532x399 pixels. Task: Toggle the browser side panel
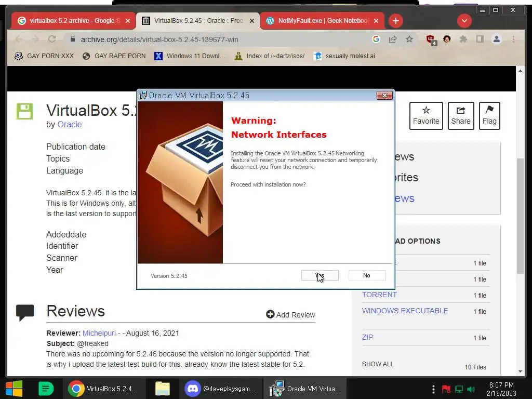(x=480, y=39)
